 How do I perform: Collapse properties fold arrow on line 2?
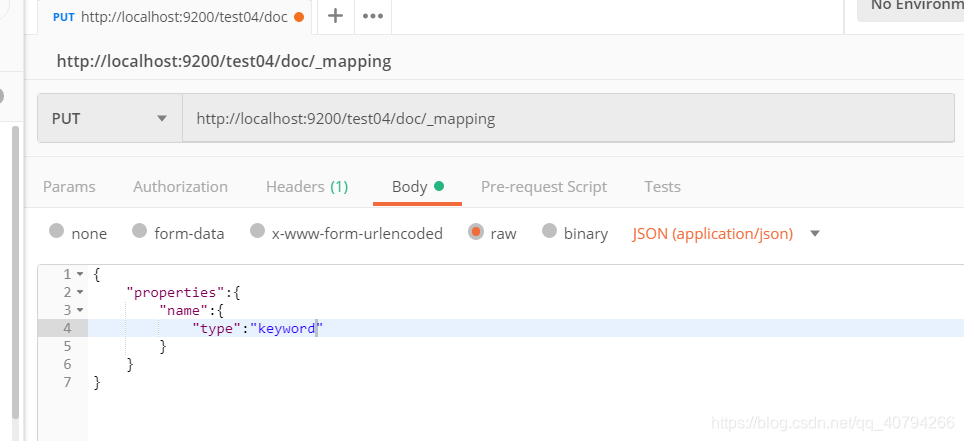coord(80,292)
